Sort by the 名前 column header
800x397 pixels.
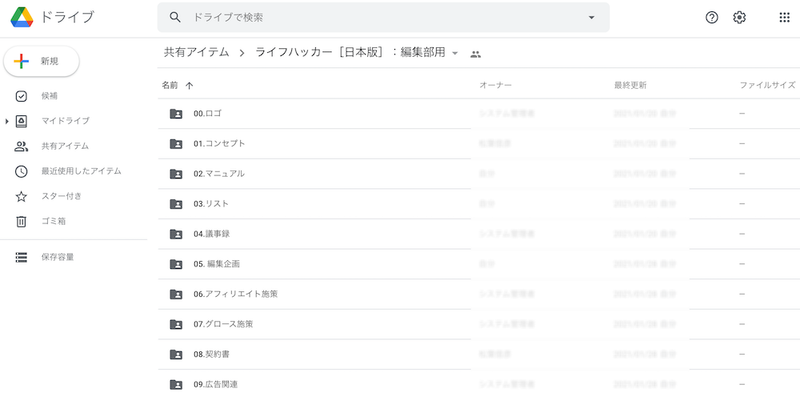click(170, 85)
